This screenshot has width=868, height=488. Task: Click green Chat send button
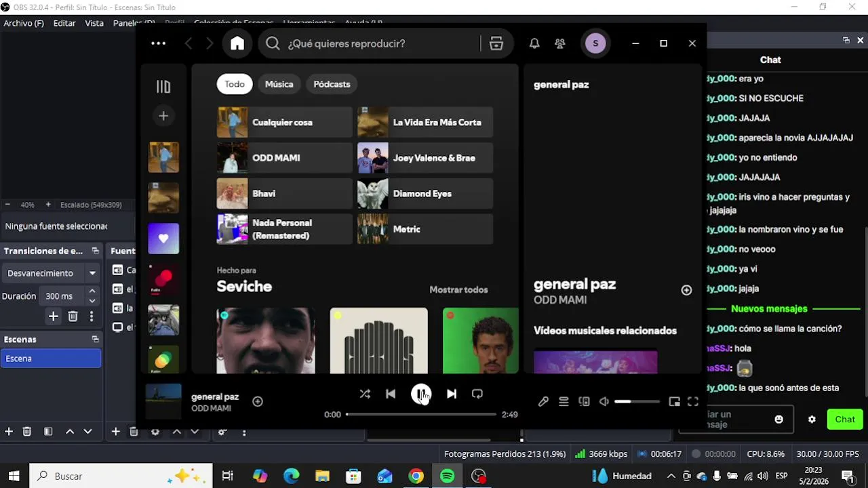(x=845, y=420)
